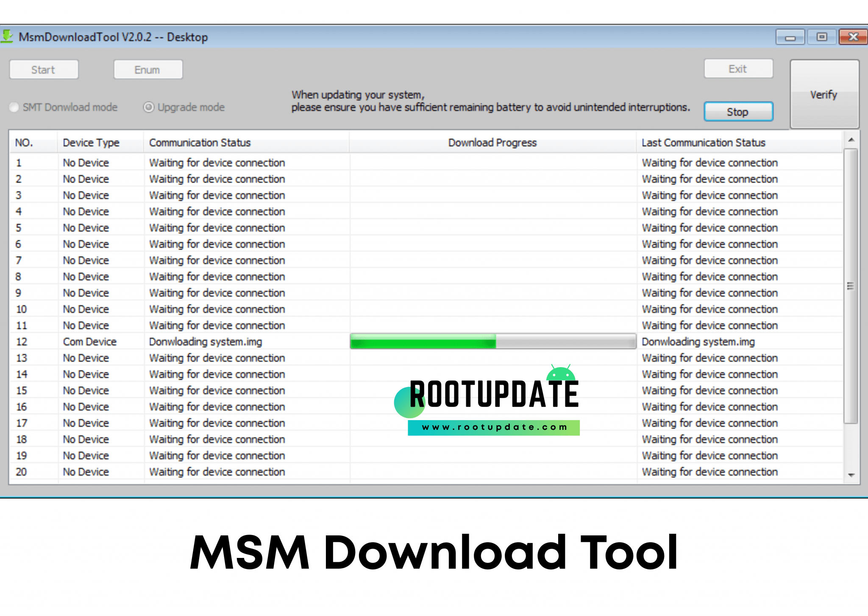This screenshot has height=616, width=868.
Task: Click 'Donwloading system.img' under Communication Status
Action: 206,342
